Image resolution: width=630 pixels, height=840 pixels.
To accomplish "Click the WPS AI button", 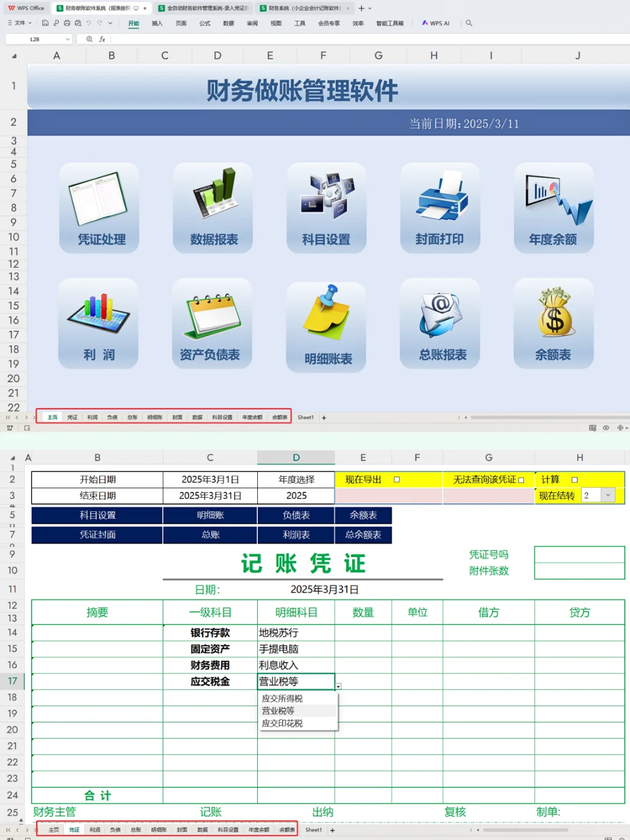I will coord(436,23).
